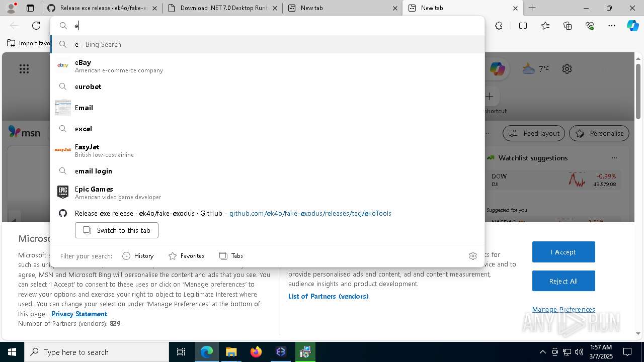This screenshot has width=644, height=362.
Task: Filter search by History
Action: click(138, 256)
